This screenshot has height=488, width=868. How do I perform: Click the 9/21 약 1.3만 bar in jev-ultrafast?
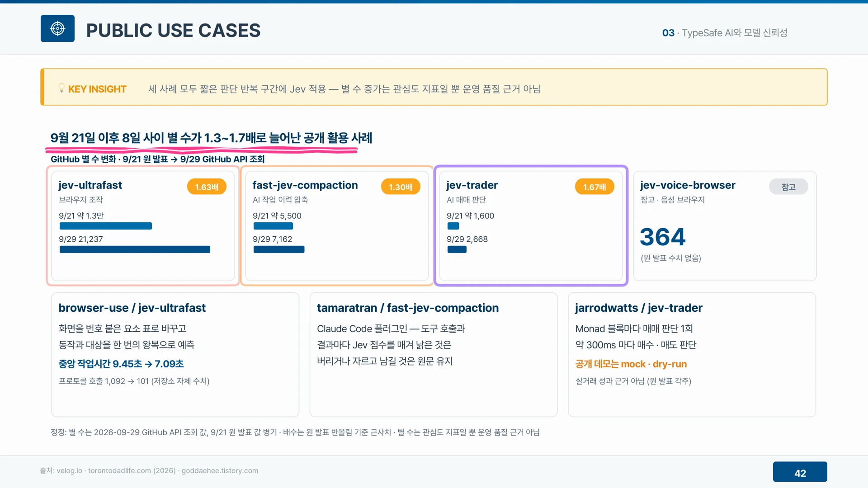[105, 226]
